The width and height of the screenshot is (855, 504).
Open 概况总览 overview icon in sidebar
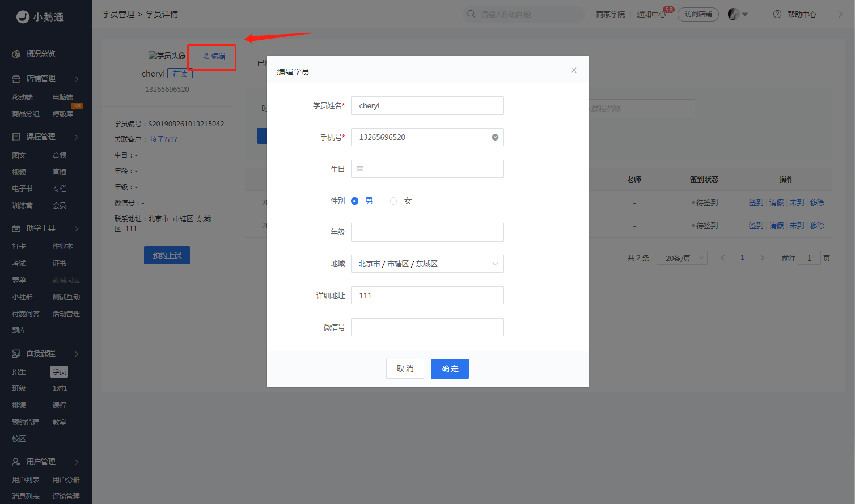click(x=16, y=54)
